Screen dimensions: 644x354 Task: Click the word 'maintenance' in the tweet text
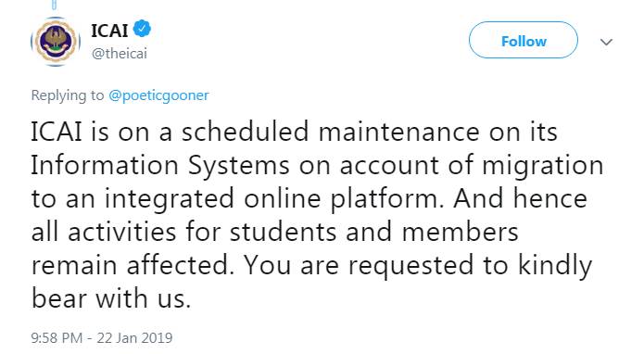[x=398, y=133]
